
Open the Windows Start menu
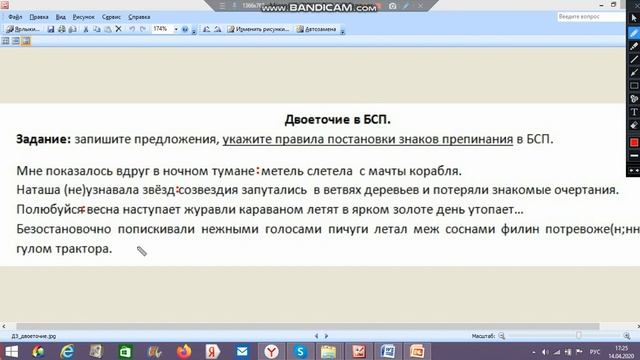(11, 351)
